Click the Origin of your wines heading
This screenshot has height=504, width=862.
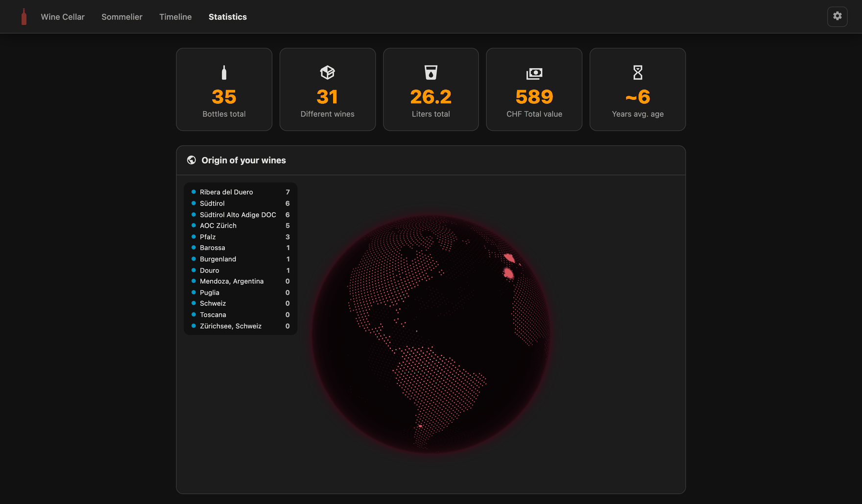(x=243, y=160)
